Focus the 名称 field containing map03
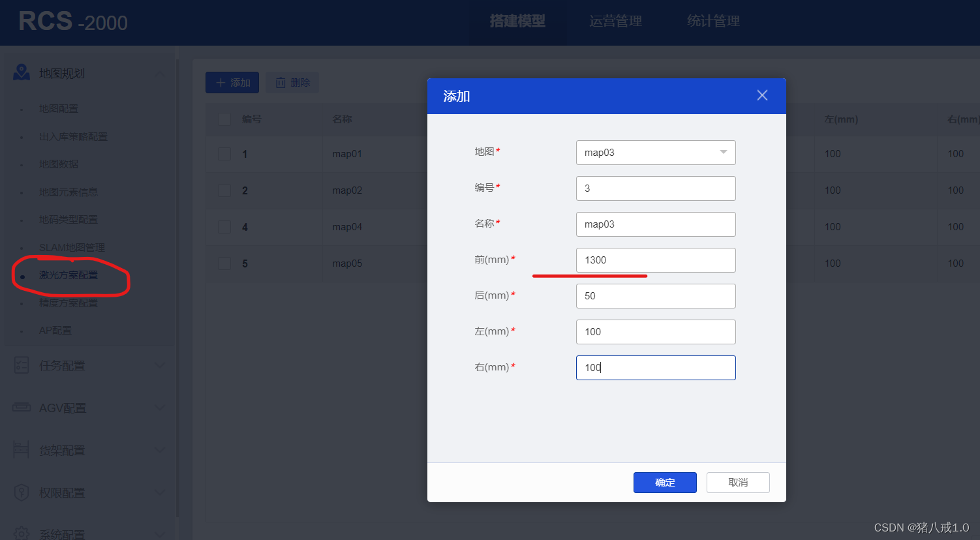 click(656, 224)
